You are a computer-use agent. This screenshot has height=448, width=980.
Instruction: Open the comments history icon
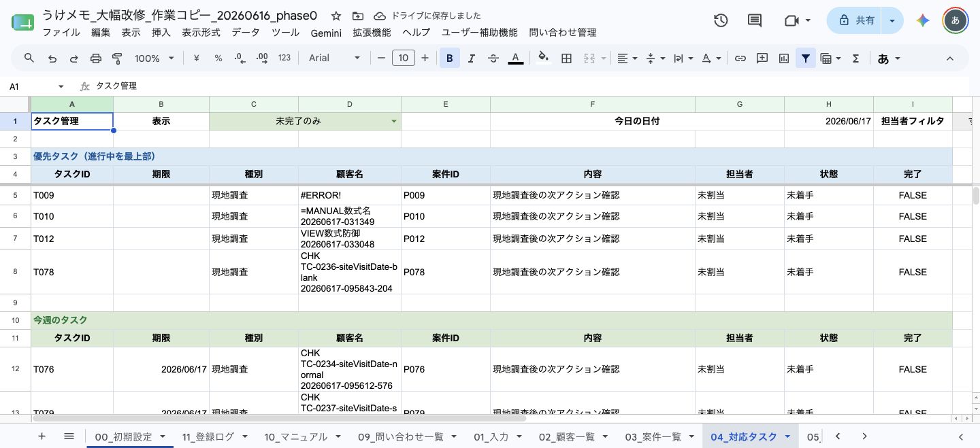[755, 20]
